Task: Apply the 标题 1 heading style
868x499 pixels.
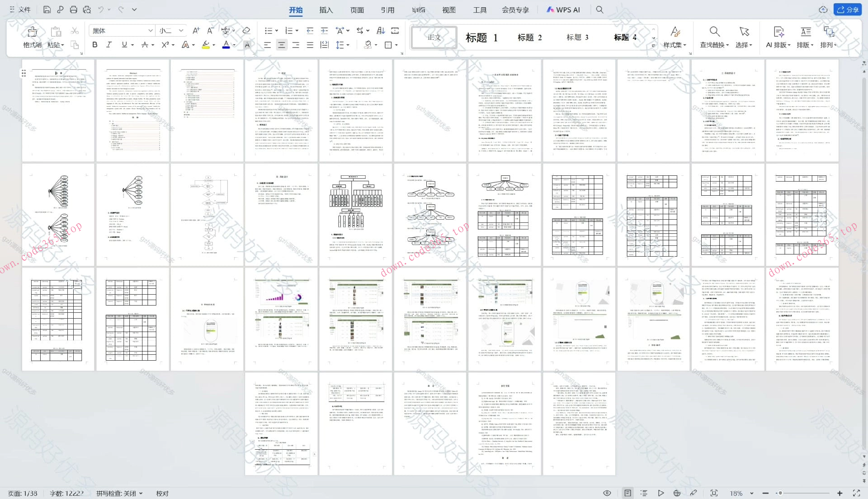Action: coord(482,38)
